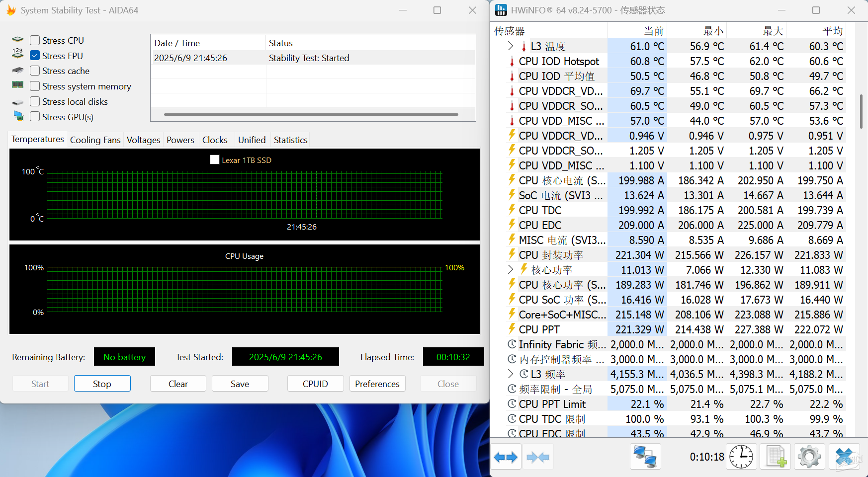Click the 最大 column header
The image size is (868, 477).
756,31
